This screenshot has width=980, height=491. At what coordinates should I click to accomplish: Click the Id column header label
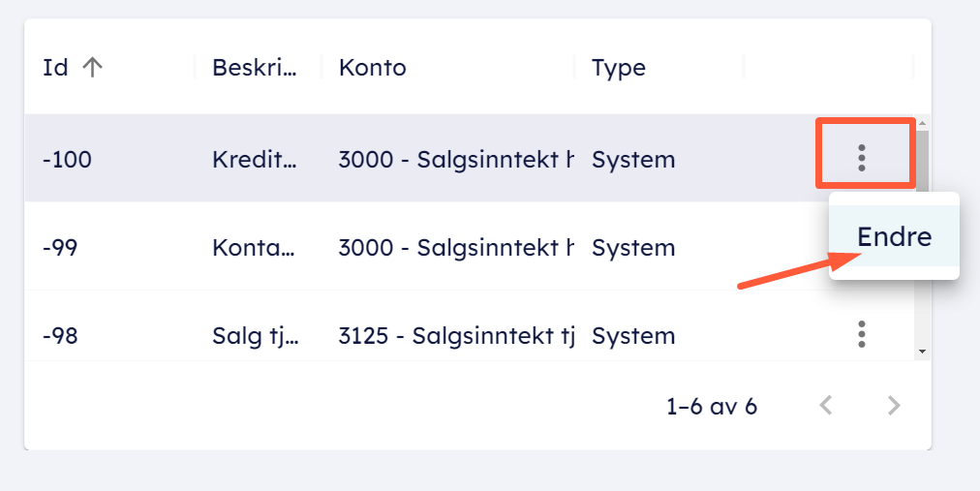click(x=55, y=68)
